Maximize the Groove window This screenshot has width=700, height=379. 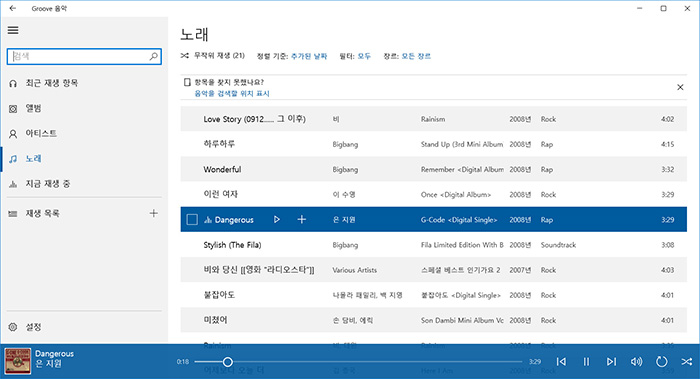pos(663,8)
